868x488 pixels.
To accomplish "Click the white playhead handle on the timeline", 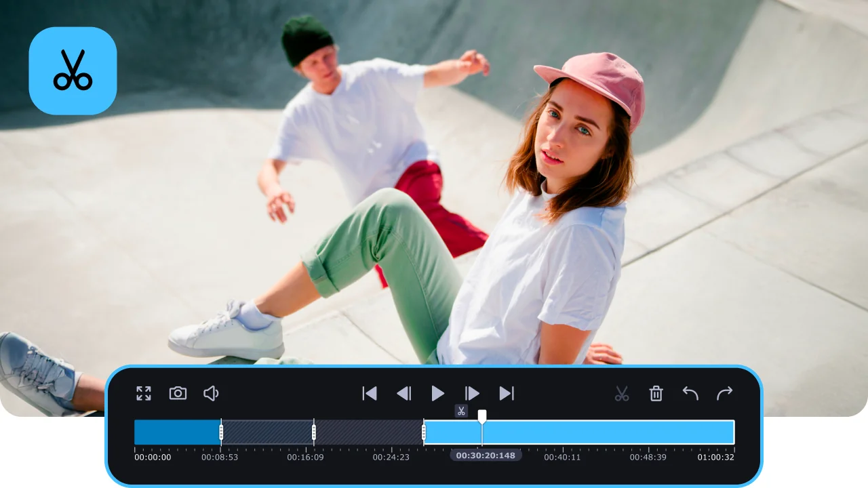I will [x=482, y=415].
